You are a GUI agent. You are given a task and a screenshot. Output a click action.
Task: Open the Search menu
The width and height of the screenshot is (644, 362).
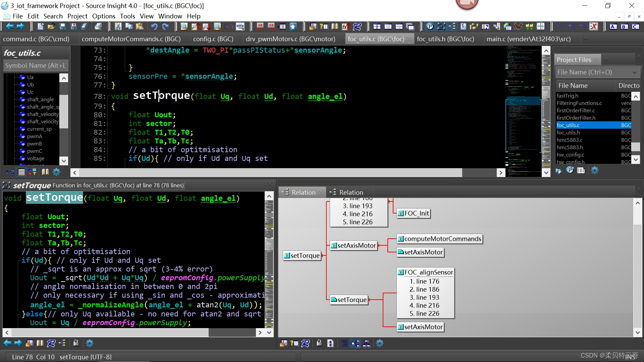point(53,16)
